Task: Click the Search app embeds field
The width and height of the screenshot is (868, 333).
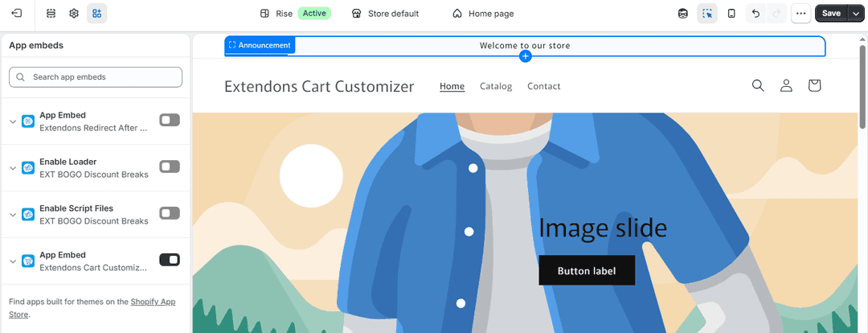Action: pyautogui.click(x=95, y=77)
